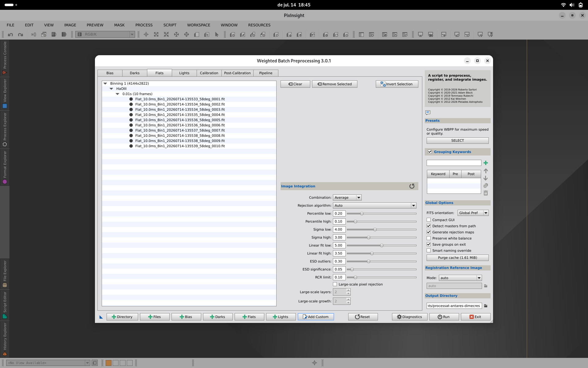588x368 pixels.
Task: Click the Remove Selected button
Action: click(x=334, y=84)
